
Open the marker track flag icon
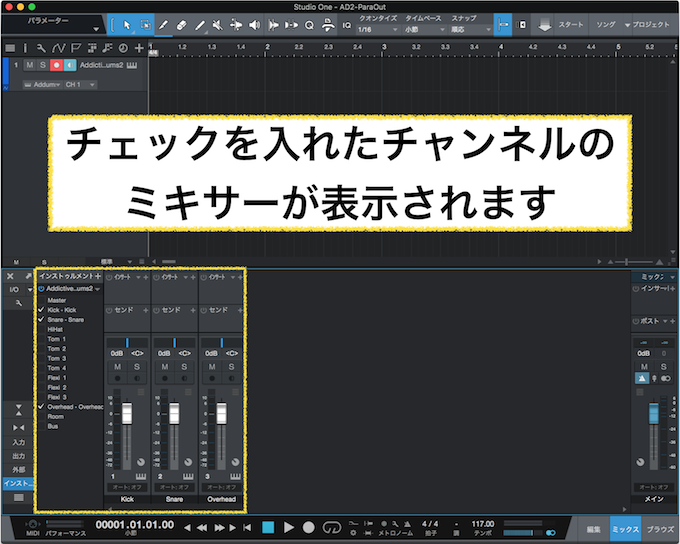pos(76,48)
